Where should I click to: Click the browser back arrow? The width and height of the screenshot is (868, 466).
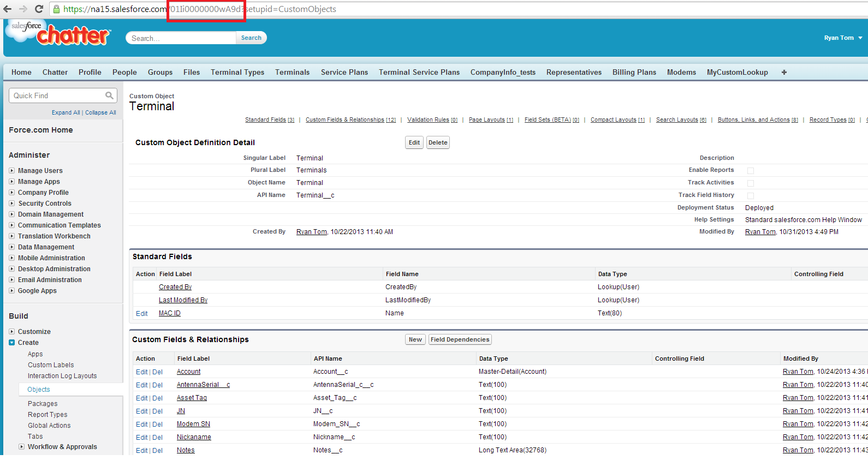click(x=8, y=9)
